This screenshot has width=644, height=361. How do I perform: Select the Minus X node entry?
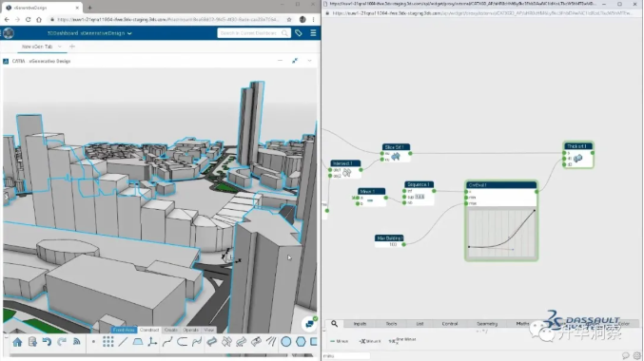tap(370, 341)
